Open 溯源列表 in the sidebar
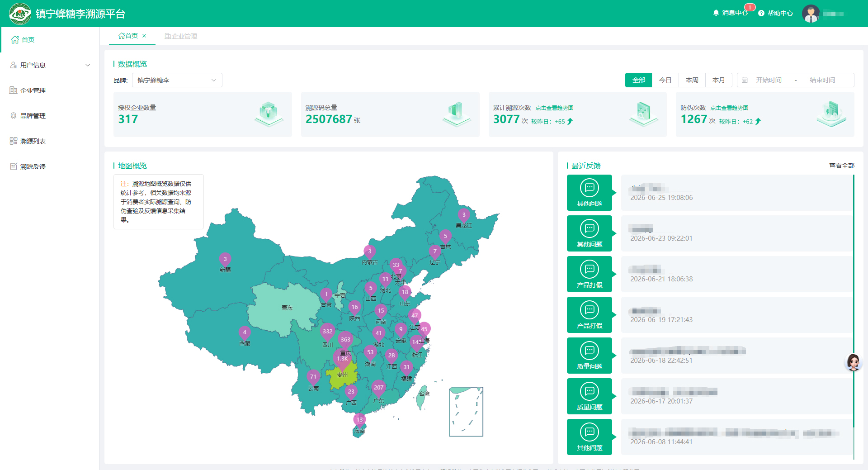 pos(50,141)
